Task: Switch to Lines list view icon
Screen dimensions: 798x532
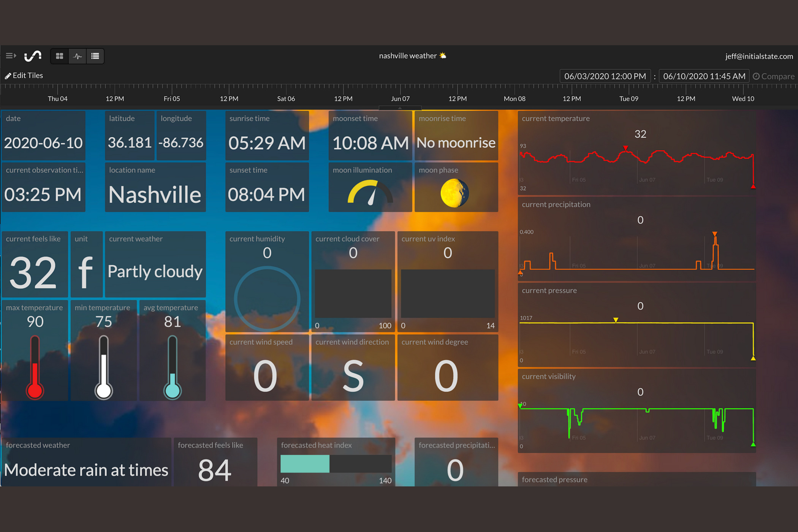Action: pyautogui.click(x=95, y=56)
